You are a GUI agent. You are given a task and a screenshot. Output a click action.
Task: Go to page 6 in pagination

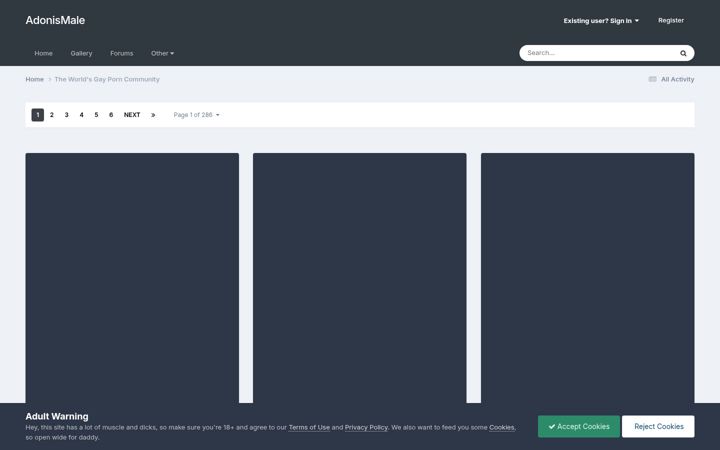111,115
